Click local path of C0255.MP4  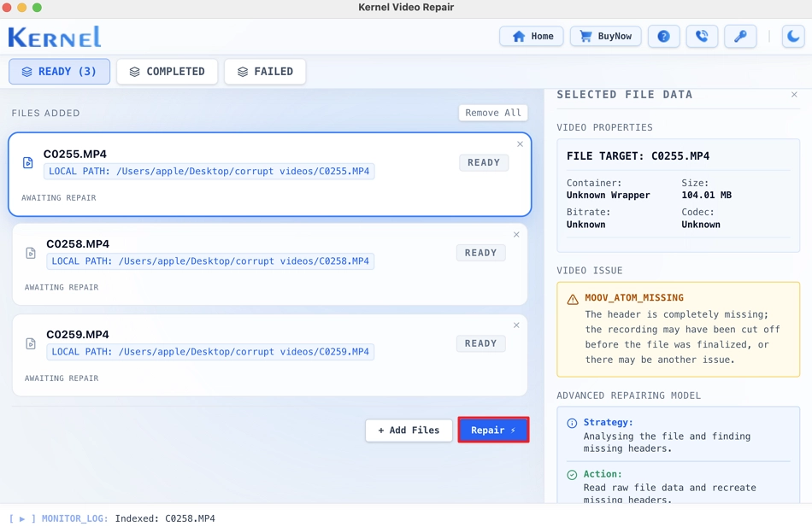point(209,172)
